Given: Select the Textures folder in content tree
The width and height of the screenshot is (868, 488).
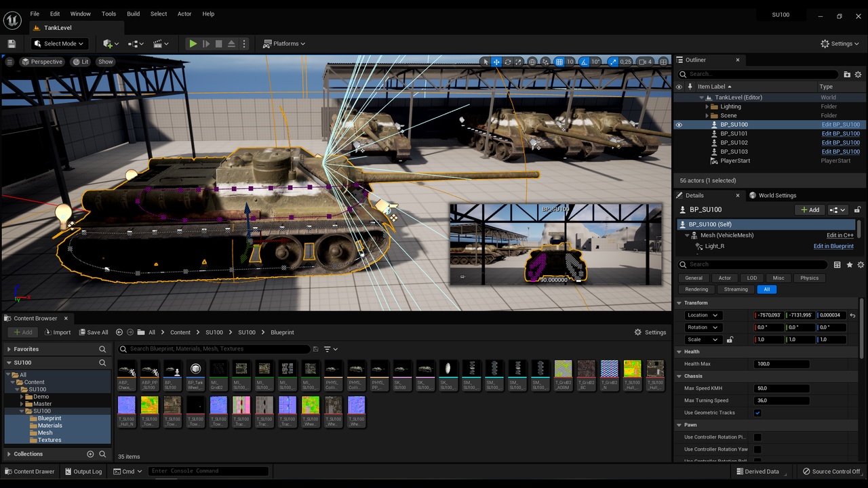Looking at the screenshot, I should click(x=50, y=440).
